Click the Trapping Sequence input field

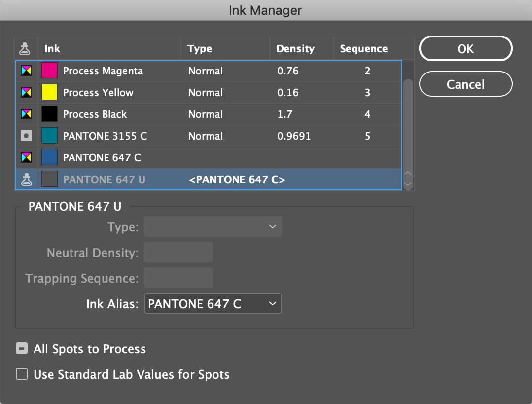tap(178, 278)
